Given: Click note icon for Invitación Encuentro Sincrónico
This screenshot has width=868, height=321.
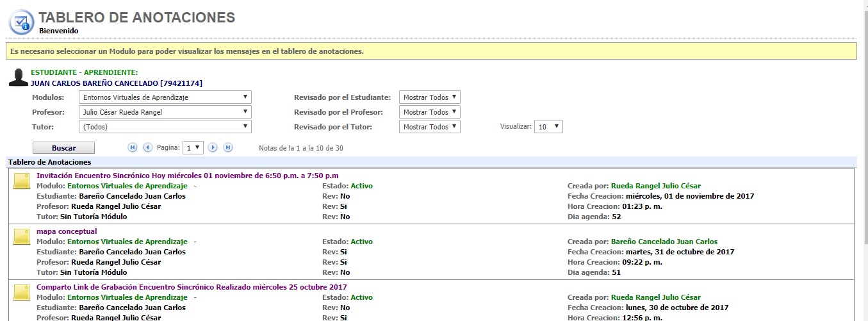Looking at the screenshot, I should click(22, 182).
